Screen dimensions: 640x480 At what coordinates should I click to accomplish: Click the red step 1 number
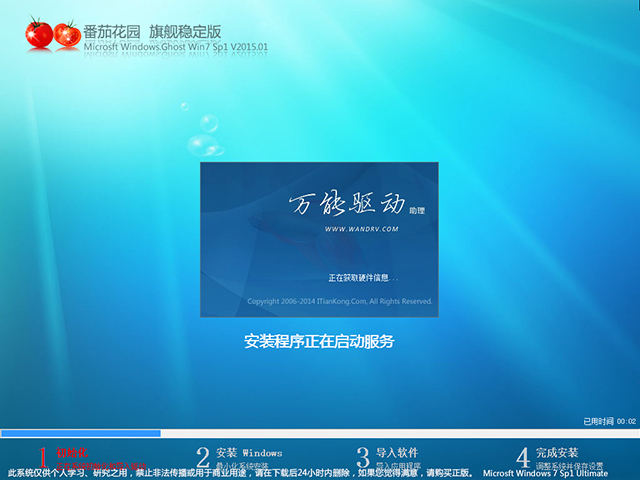pyautogui.click(x=43, y=459)
